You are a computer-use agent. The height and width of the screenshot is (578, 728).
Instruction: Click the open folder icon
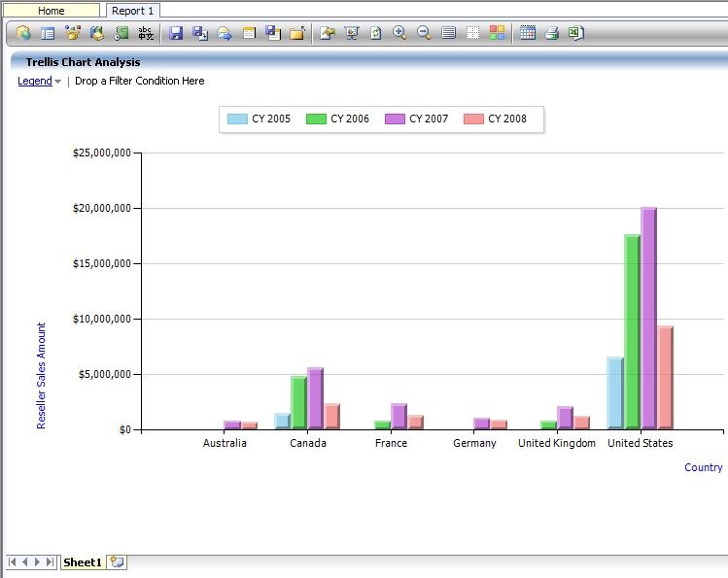coord(297,33)
